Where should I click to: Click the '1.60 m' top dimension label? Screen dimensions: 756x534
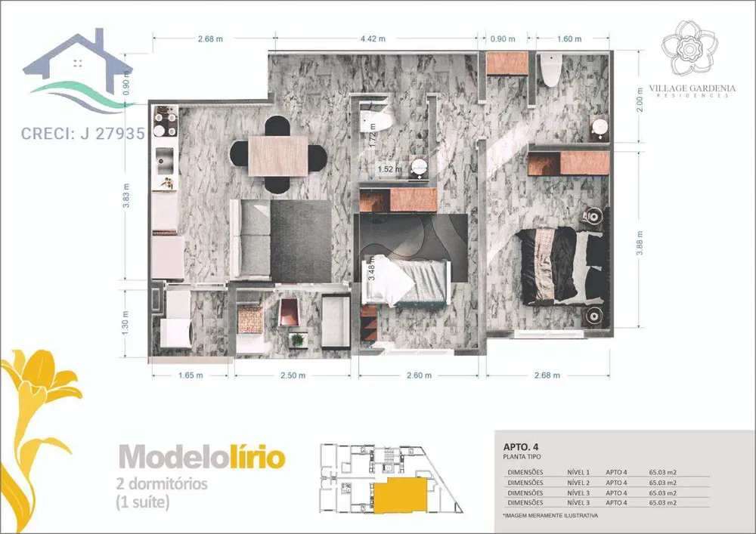569,39
